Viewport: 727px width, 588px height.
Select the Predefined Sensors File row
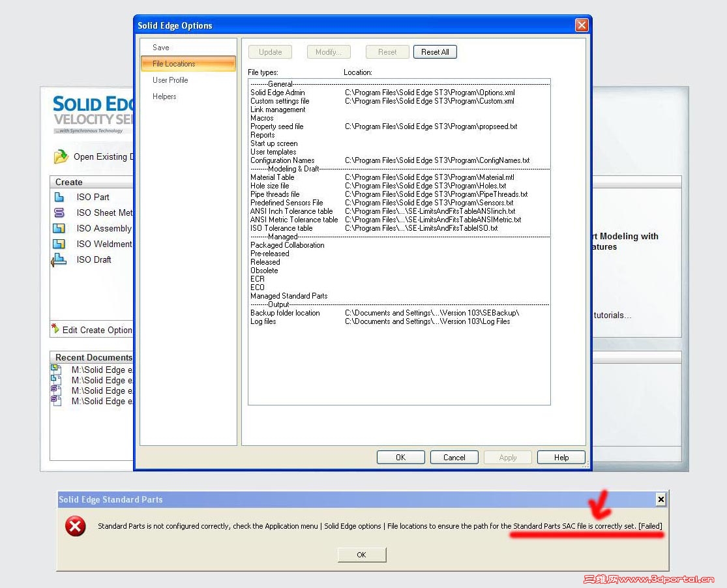tap(399, 203)
